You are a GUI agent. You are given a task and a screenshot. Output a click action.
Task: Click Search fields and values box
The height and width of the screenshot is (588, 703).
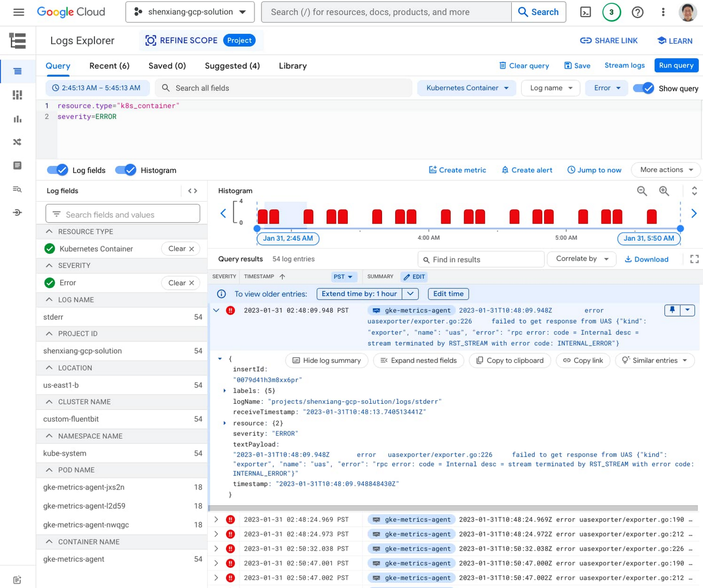[123, 214]
